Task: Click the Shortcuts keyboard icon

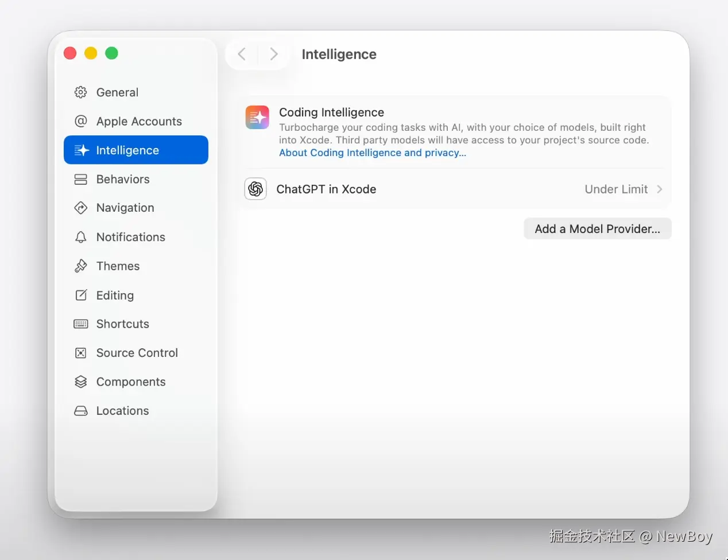Action: 81,324
